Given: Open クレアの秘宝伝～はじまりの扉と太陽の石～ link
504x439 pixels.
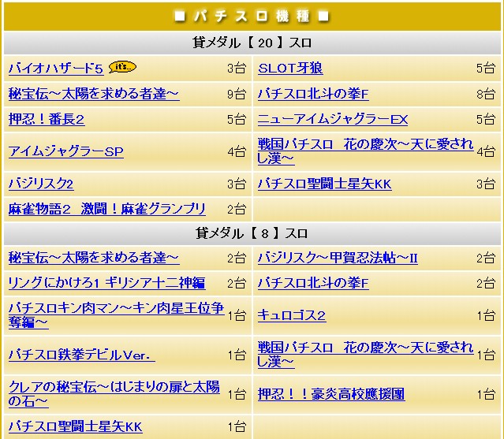Looking at the screenshot, I should click(114, 394).
